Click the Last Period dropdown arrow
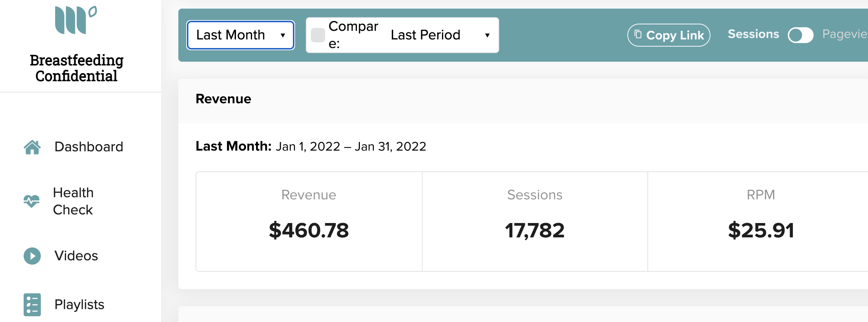The height and width of the screenshot is (322, 868). tap(487, 35)
